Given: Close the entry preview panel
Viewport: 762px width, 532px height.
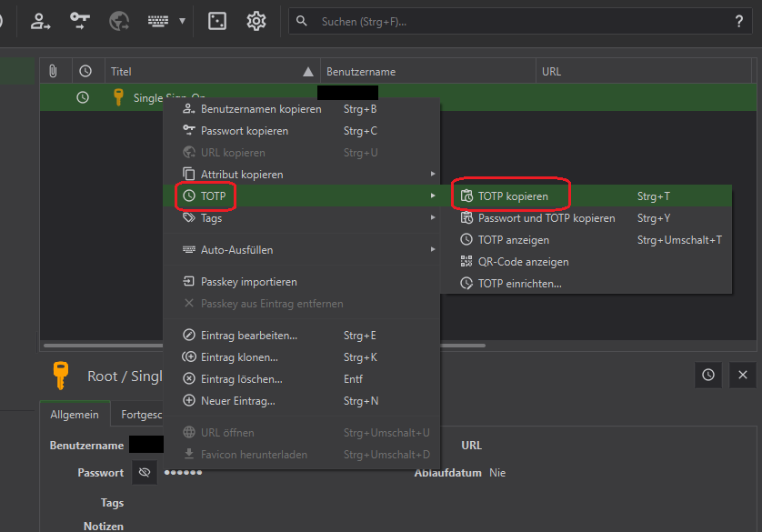Looking at the screenshot, I should 742,375.
